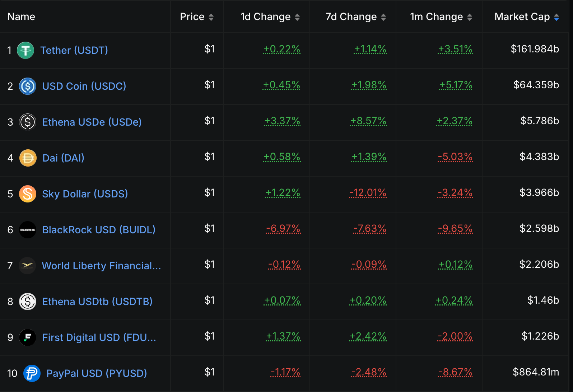
Task: Click the Name column header
Action: [x=21, y=17]
